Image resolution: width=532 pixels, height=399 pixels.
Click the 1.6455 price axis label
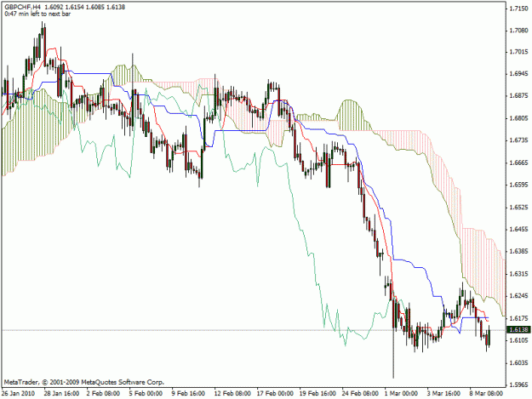518,230
